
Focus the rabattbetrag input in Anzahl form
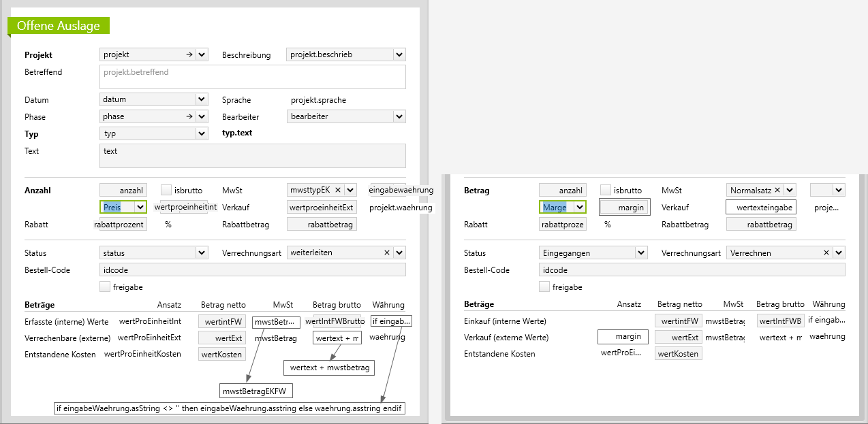pyautogui.click(x=321, y=224)
